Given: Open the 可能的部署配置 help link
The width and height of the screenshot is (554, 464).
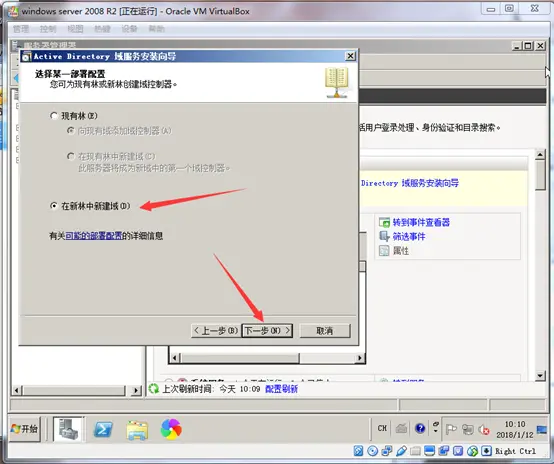Looking at the screenshot, I should [94, 236].
